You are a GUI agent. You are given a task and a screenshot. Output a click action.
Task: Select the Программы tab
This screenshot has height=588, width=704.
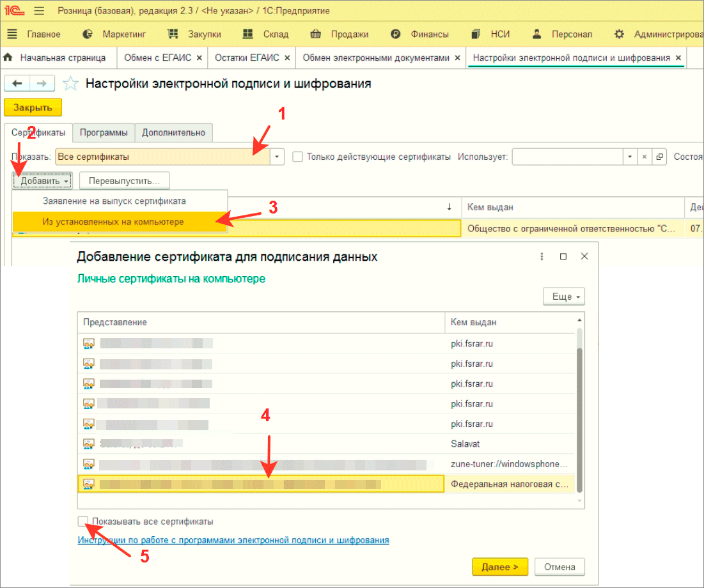[x=104, y=133]
